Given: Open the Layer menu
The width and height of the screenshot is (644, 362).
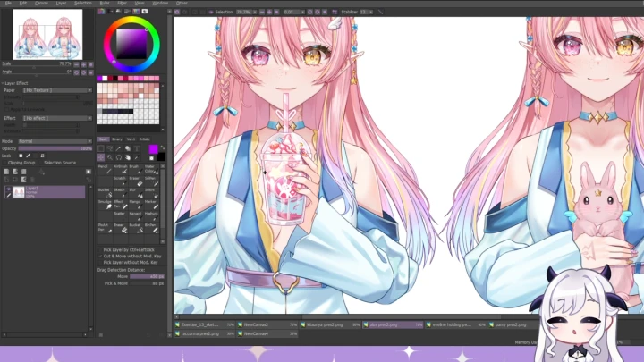Looking at the screenshot, I should [x=61, y=3].
